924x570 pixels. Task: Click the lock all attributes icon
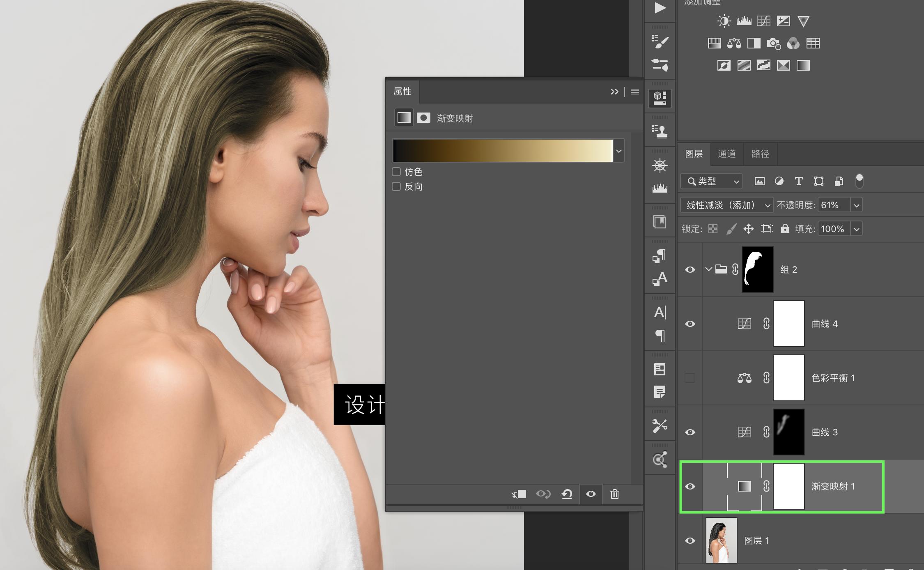point(785,229)
